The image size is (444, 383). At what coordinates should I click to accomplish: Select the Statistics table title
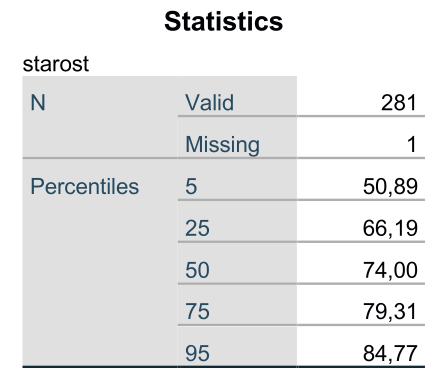pos(224,21)
